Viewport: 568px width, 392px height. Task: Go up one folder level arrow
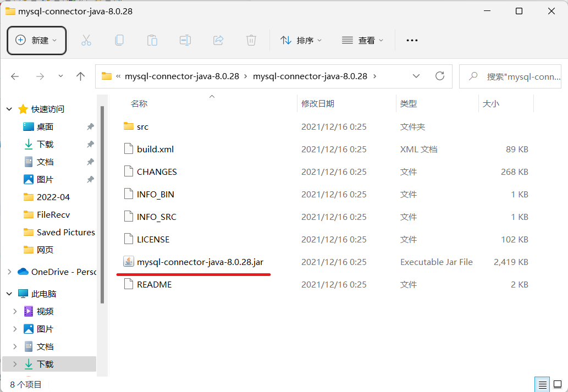click(x=80, y=76)
